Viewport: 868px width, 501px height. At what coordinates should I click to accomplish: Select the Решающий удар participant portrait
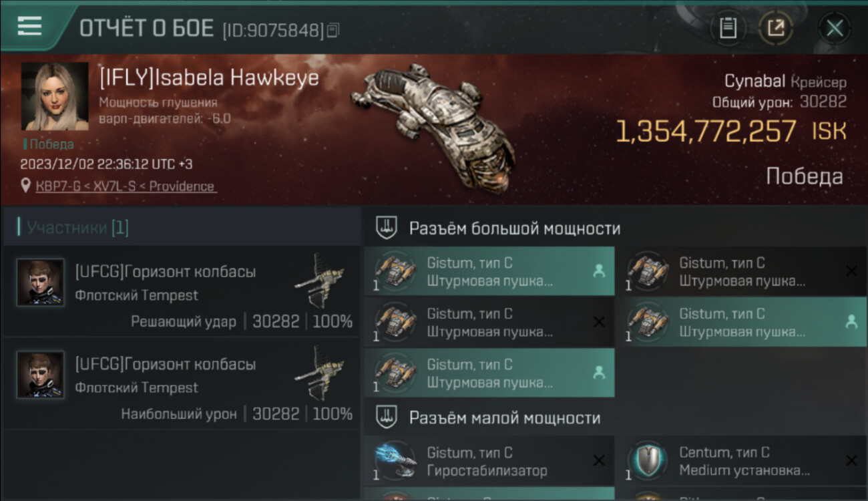coord(41,283)
